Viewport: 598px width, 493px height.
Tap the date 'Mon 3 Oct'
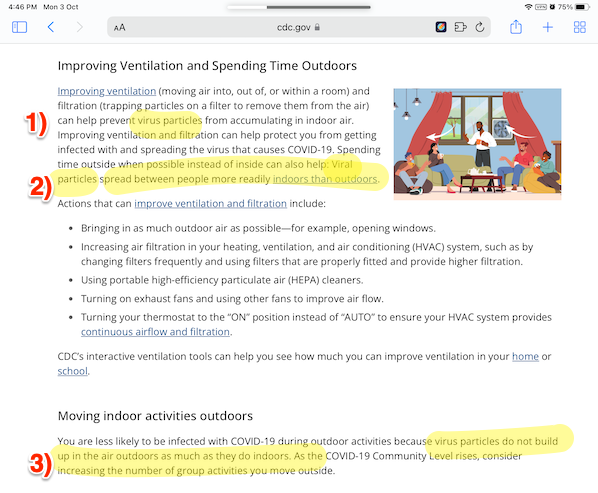[x=61, y=7]
